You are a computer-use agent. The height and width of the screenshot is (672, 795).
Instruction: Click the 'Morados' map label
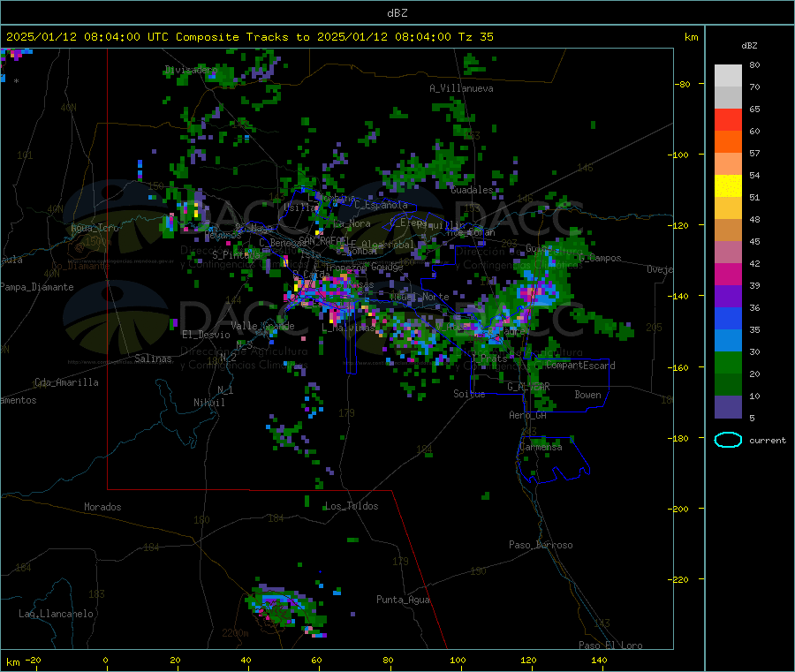coord(102,507)
